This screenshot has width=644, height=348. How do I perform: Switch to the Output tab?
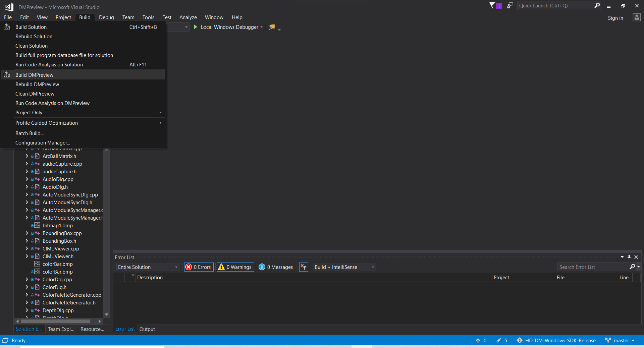[x=147, y=329]
